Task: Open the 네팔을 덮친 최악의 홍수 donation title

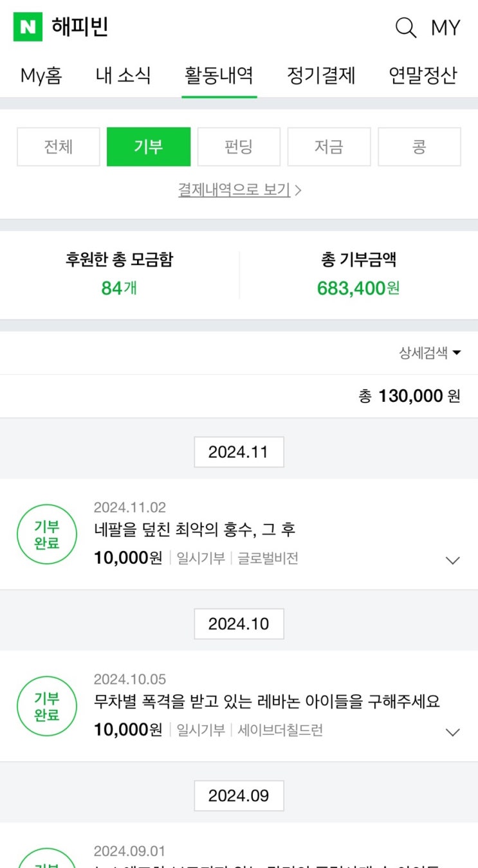Action: click(x=194, y=530)
